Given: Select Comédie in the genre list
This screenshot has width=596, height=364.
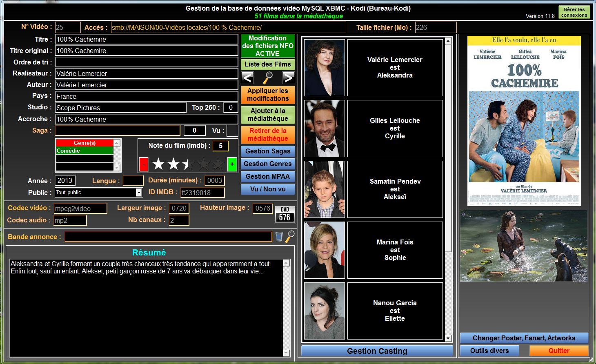Looking at the screenshot, I should 85,151.
